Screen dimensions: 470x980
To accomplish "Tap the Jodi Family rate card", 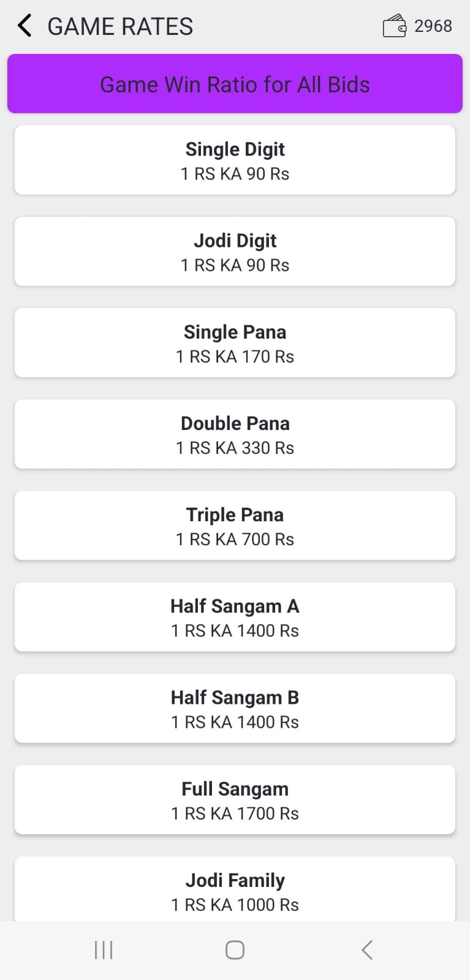I will coord(235,889).
